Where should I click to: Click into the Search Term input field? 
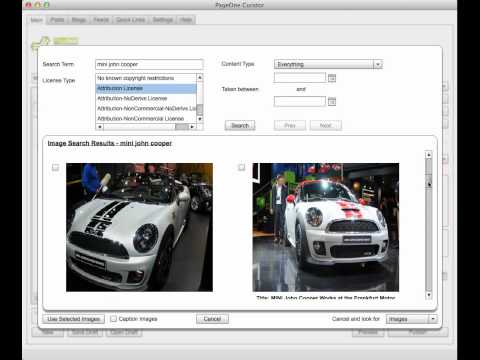(149, 64)
